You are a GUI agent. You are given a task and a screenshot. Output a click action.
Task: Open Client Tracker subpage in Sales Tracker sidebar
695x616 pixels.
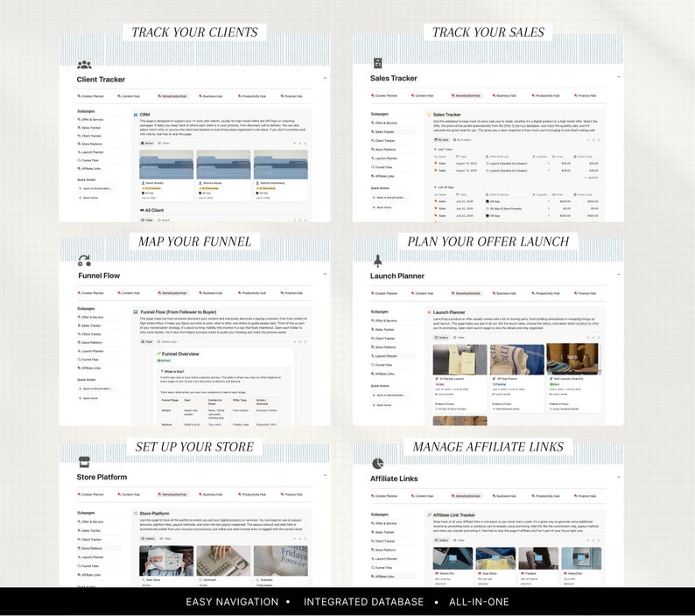click(383, 141)
